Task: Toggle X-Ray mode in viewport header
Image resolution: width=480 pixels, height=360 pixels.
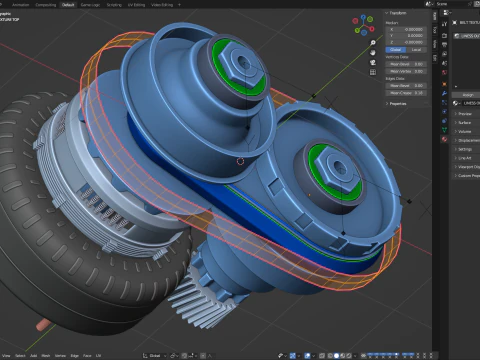Action: [x=322, y=355]
